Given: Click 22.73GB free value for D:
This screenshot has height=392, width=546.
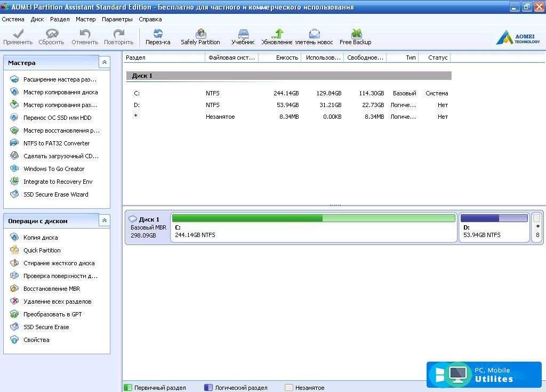Looking at the screenshot, I should click(x=373, y=105).
